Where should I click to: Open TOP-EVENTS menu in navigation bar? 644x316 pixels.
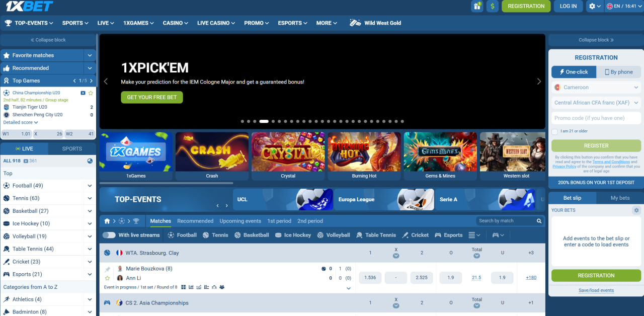[29, 23]
